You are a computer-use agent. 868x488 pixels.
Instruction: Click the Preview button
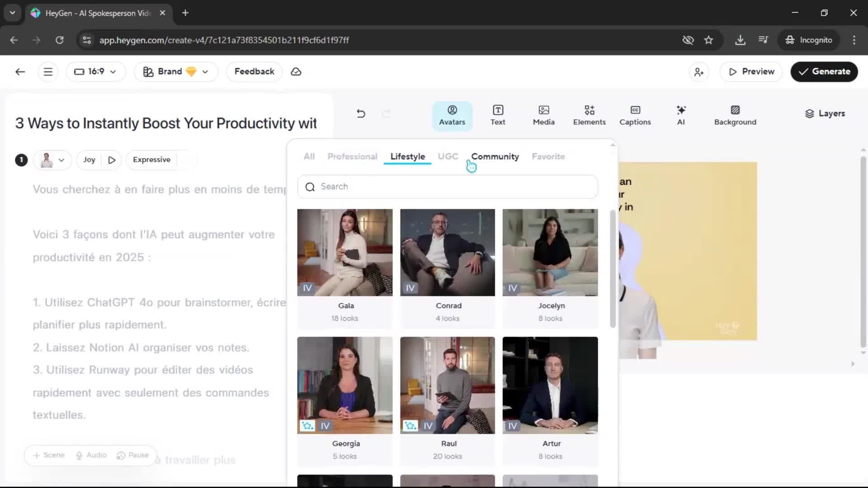coord(751,72)
